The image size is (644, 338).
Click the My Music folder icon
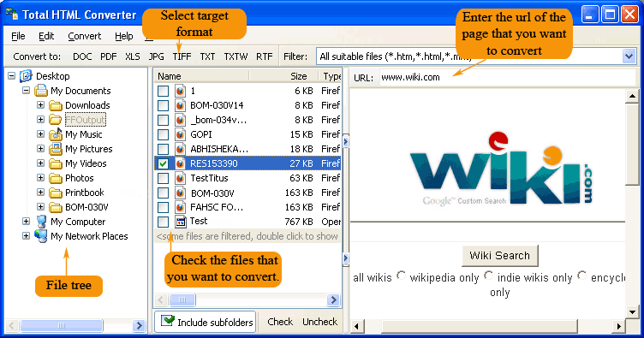pyautogui.click(x=56, y=134)
